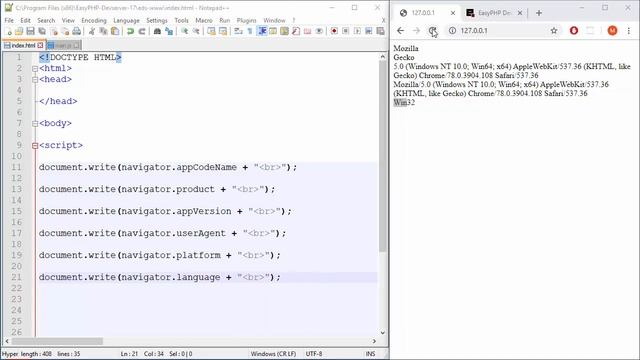Open user-defined language dialog icon
The height and width of the screenshot is (360, 640).
tap(273, 31)
